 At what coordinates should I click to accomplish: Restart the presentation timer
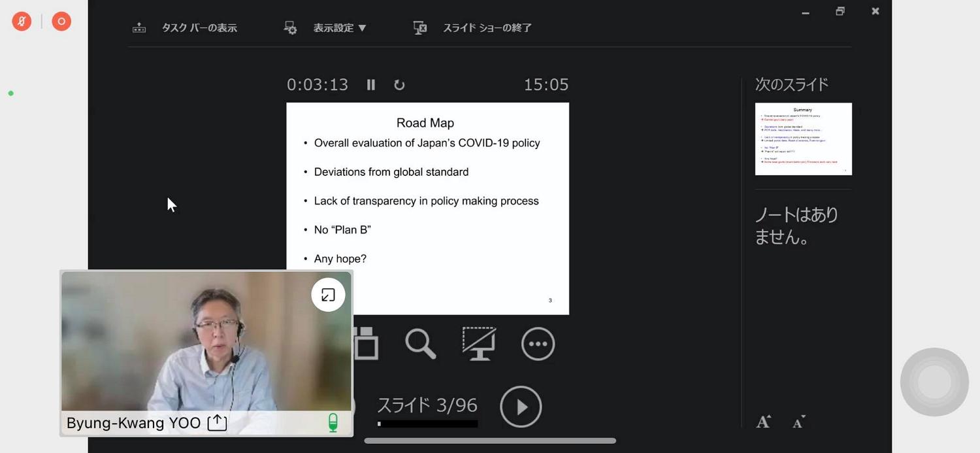pyautogui.click(x=399, y=85)
